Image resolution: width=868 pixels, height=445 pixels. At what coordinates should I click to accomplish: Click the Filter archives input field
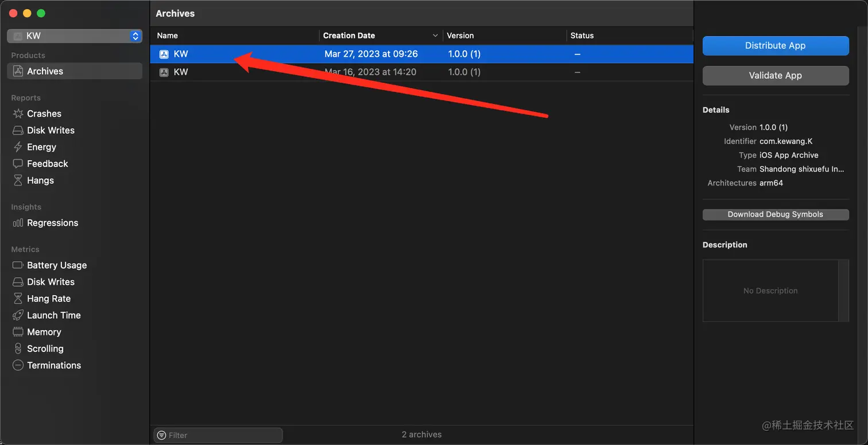click(218, 435)
